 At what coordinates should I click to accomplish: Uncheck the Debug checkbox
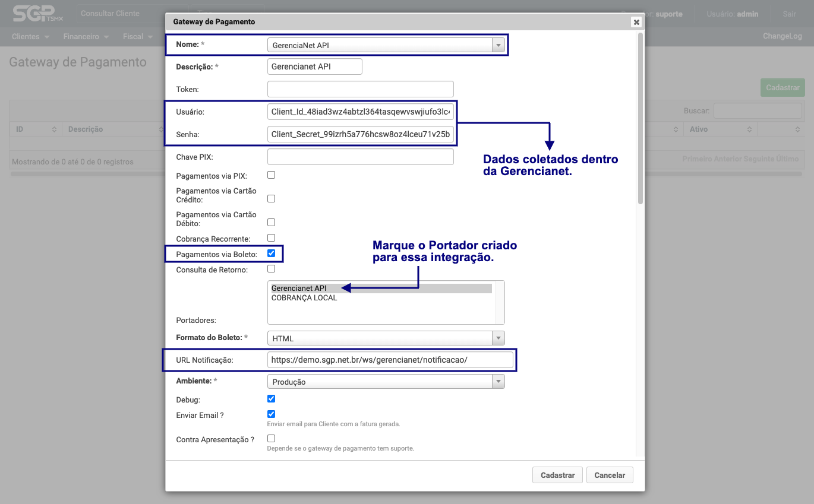pyautogui.click(x=271, y=399)
